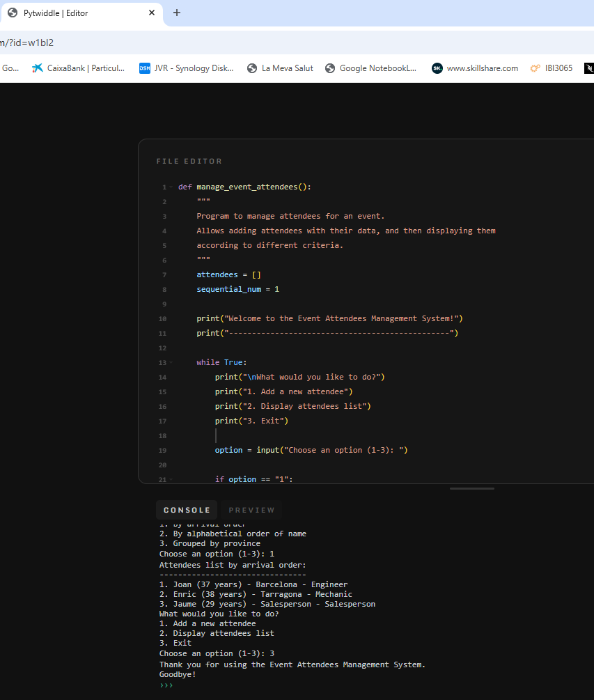Click console line 3. Grouped by province
Image resolution: width=594 pixels, height=700 pixels.
coord(210,544)
